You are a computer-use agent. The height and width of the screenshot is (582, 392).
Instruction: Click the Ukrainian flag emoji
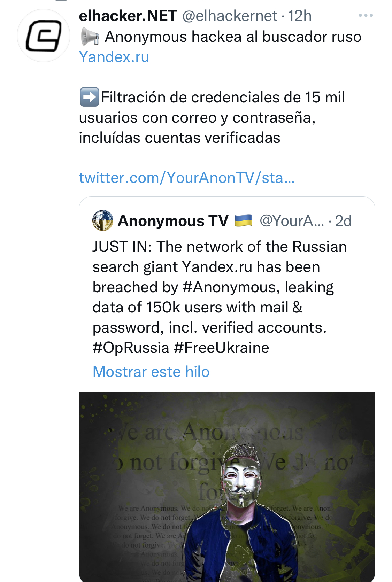coord(244,220)
